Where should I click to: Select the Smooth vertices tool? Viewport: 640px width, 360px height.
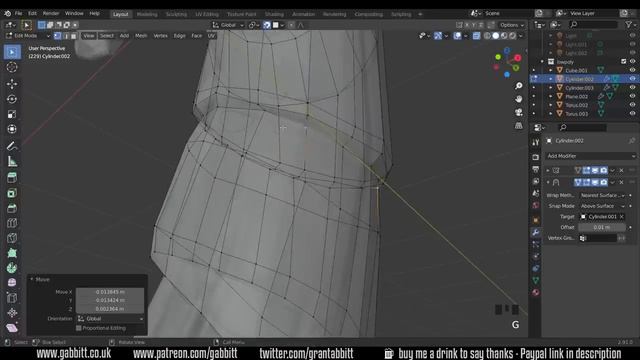coord(12,282)
